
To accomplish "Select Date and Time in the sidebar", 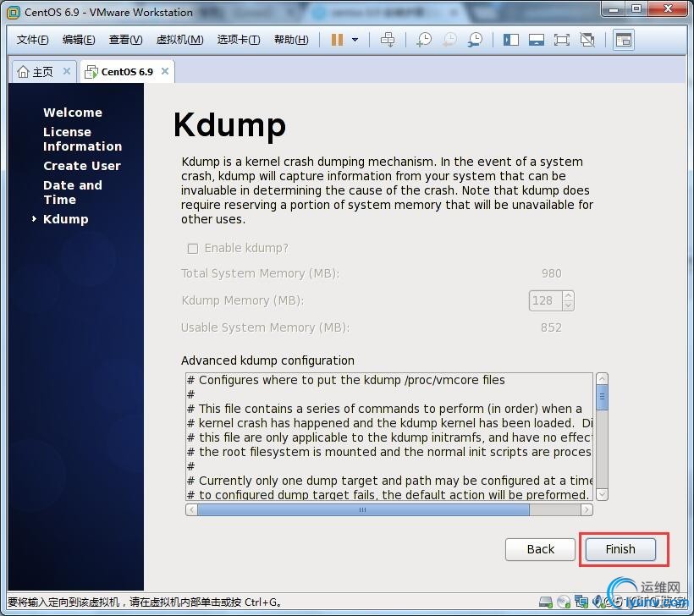I will tap(73, 193).
